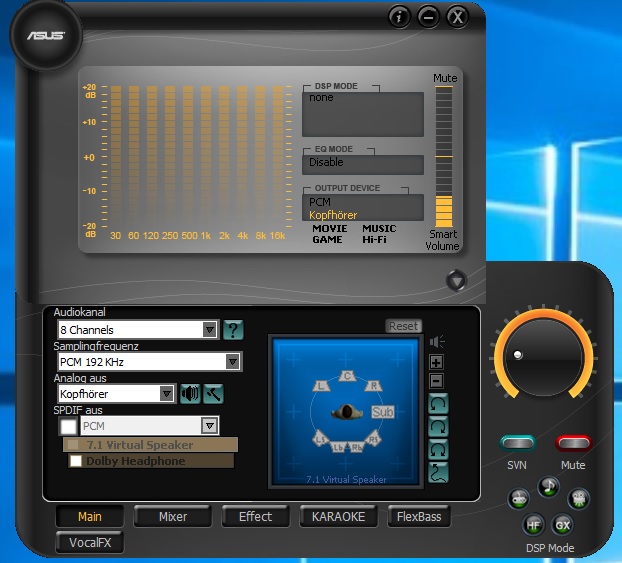622x563 pixels.
Task: Click the vertical volume level meter
Action: [444, 157]
